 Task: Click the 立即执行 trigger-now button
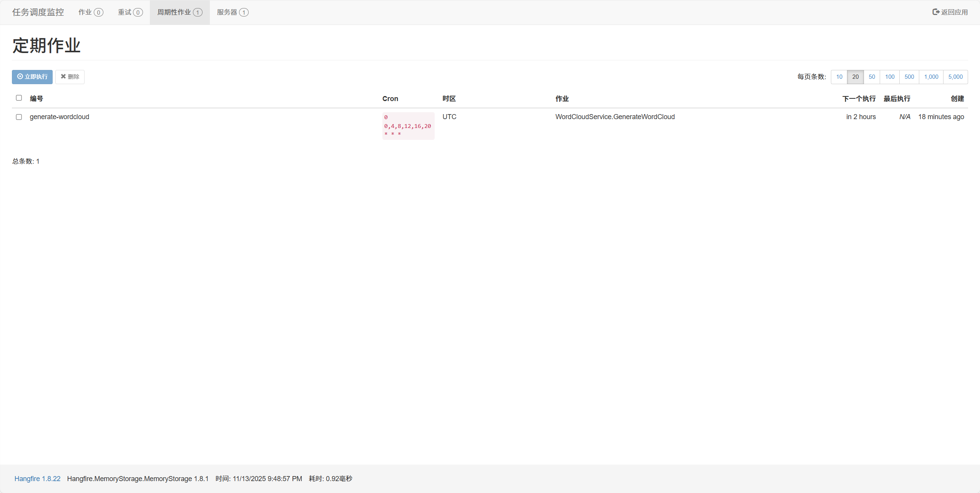32,77
